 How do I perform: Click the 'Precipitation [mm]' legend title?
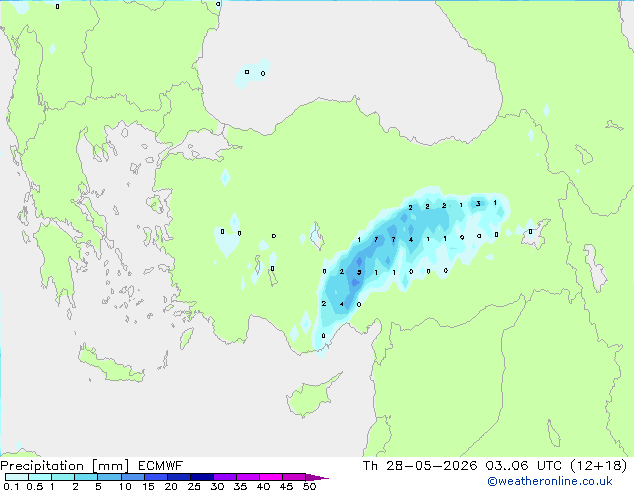pyautogui.click(x=65, y=466)
